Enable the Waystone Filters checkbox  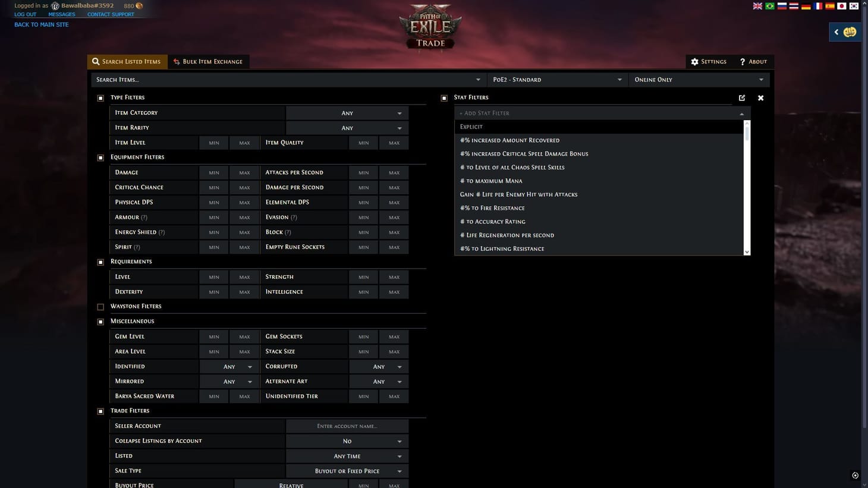[100, 307]
